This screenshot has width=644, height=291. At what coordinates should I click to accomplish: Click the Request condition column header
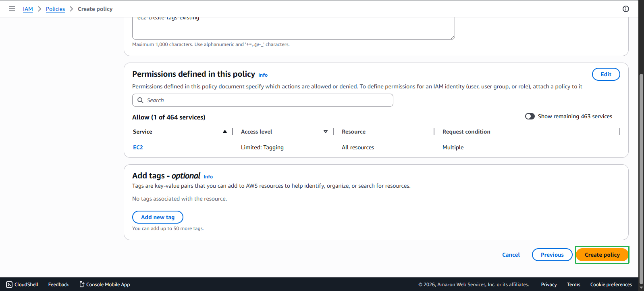click(x=466, y=132)
